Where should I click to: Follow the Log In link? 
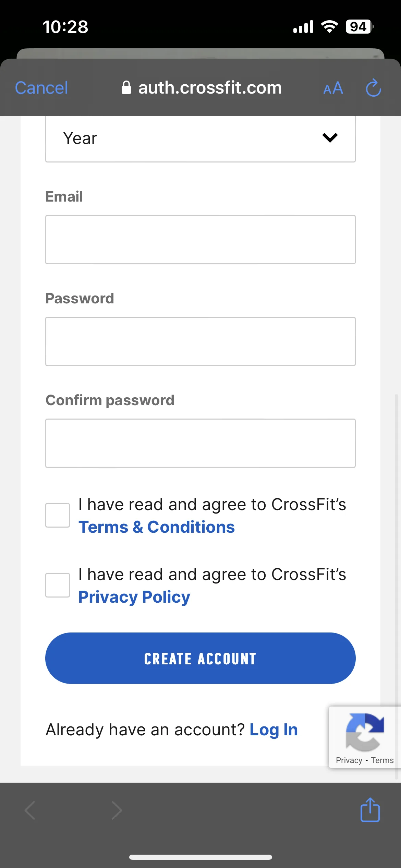tap(274, 730)
